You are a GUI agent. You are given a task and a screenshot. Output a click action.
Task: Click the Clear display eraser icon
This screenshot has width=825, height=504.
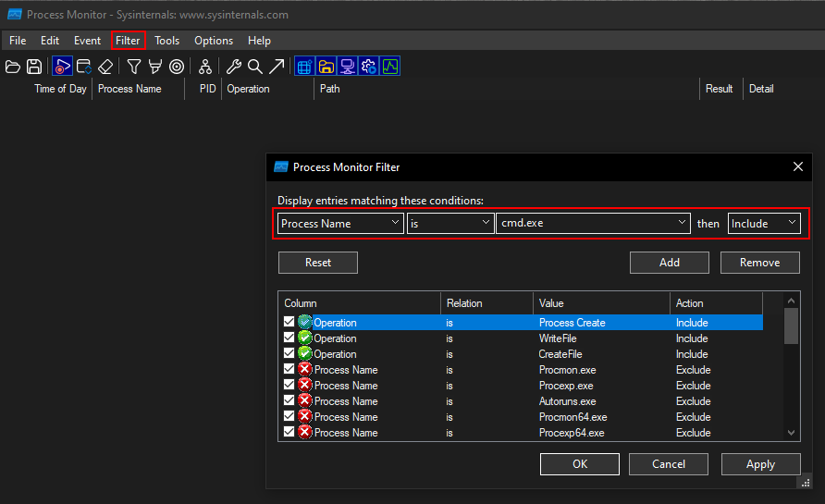click(x=105, y=67)
